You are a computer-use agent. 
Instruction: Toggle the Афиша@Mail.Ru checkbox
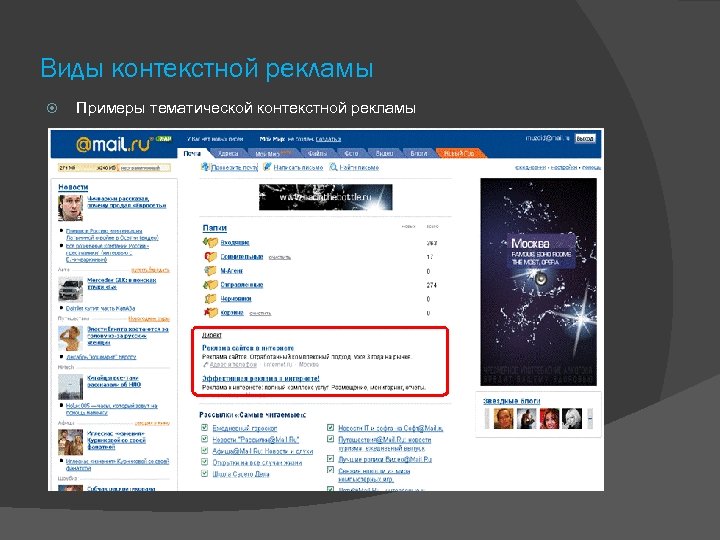click(x=205, y=450)
